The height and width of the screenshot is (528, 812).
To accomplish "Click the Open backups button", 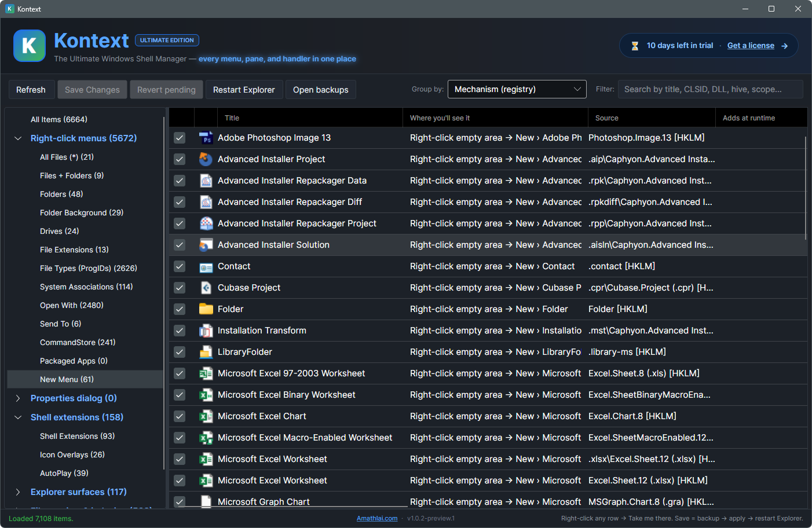I will coord(320,90).
